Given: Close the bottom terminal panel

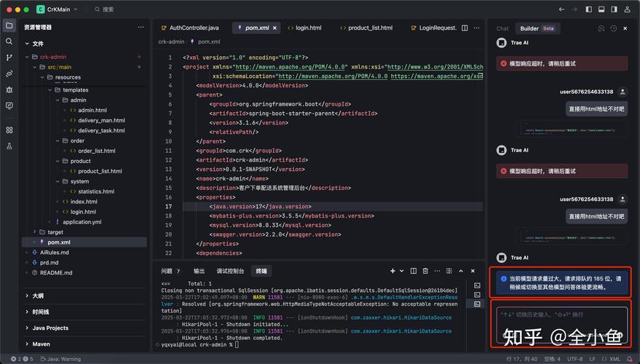Looking at the screenshot, I should 473,271.
